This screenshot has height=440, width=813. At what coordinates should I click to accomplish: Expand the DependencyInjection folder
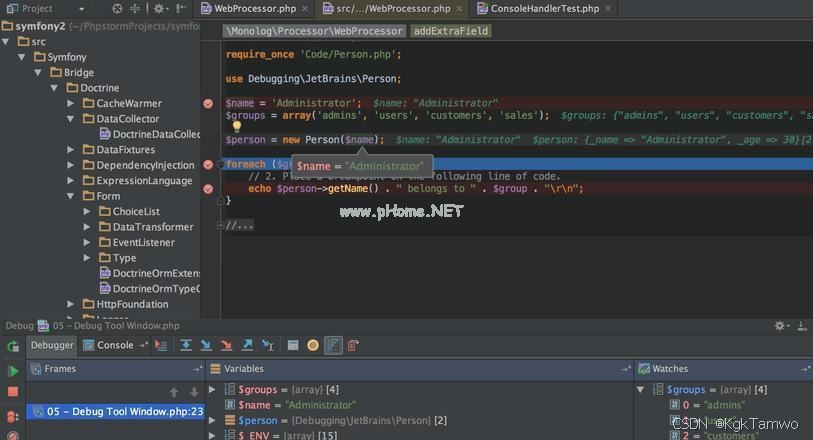click(71, 165)
